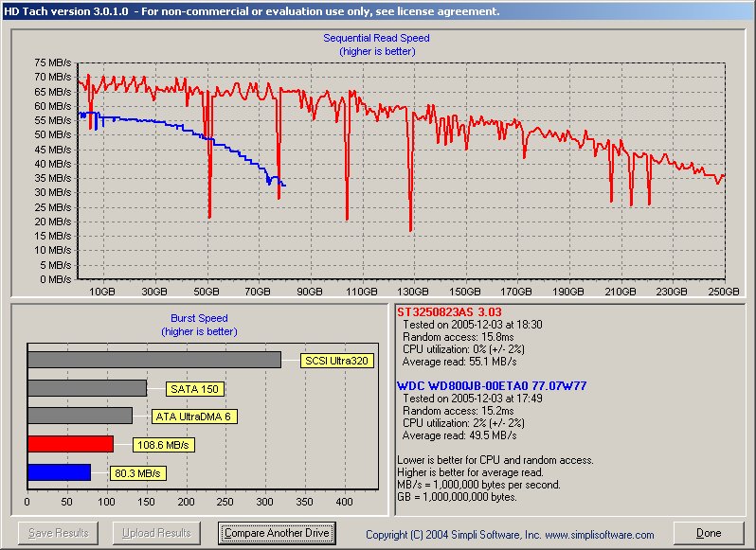The height and width of the screenshot is (550, 756).
Task: Click the 10GB axis label
Action: (x=102, y=292)
